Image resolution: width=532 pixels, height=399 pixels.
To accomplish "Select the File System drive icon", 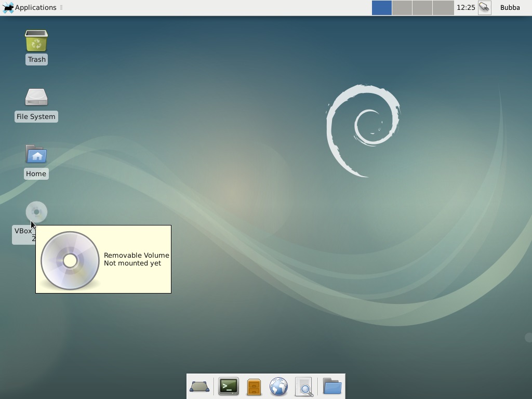I will [36, 97].
